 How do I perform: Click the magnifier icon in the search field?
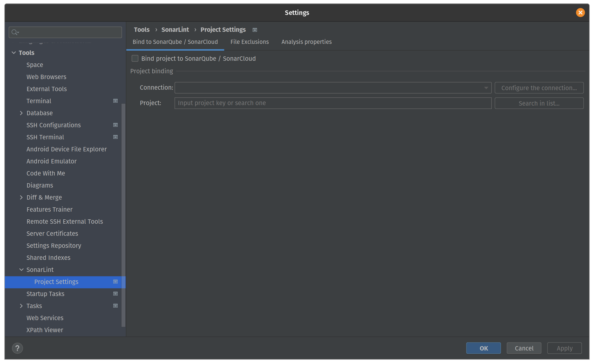(x=15, y=32)
